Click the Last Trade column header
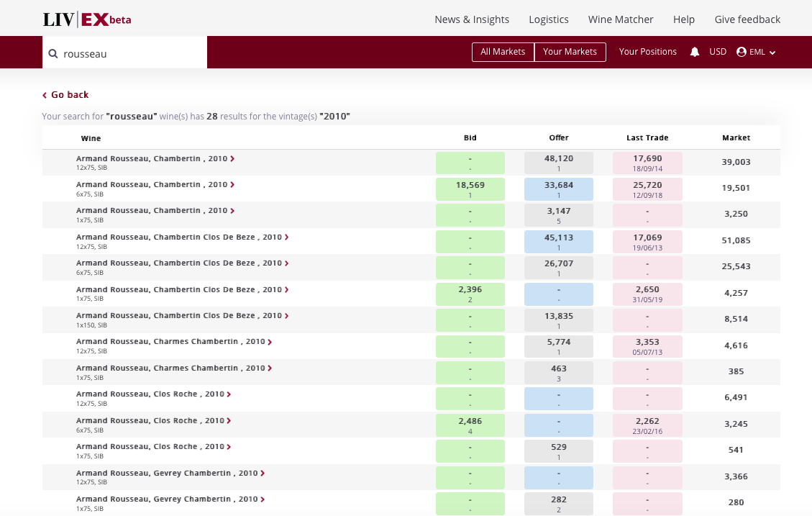Screen dimensions: 812x516 tap(647, 137)
